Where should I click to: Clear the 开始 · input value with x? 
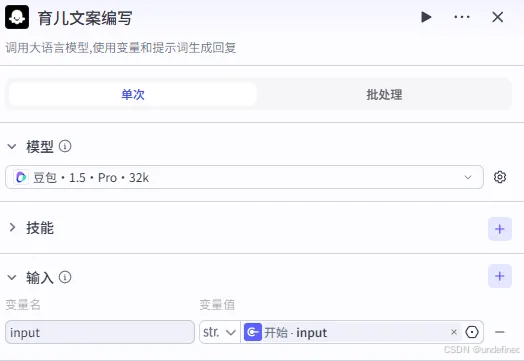(x=454, y=332)
